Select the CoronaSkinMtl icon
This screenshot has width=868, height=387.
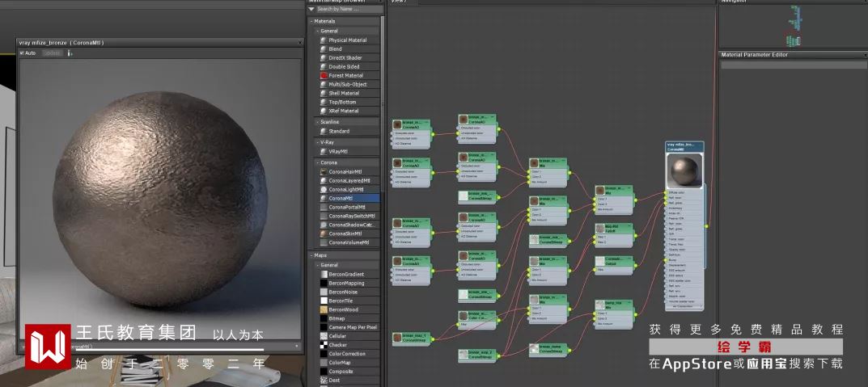click(324, 233)
